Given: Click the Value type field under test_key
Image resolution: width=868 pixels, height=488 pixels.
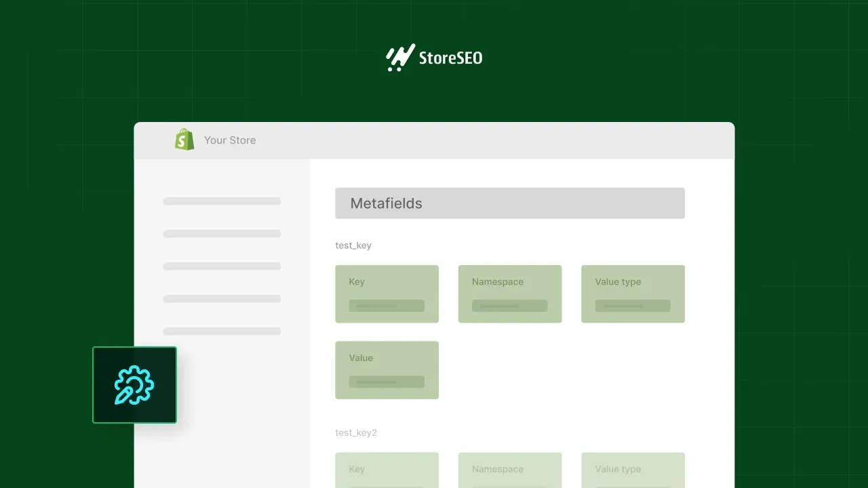Looking at the screenshot, I should (x=633, y=306).
